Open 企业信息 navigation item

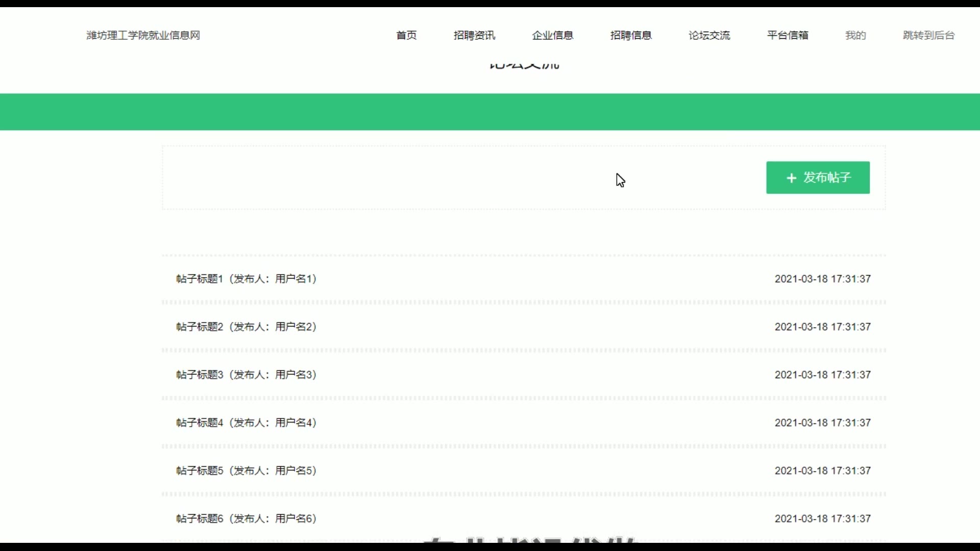point(552,35)
